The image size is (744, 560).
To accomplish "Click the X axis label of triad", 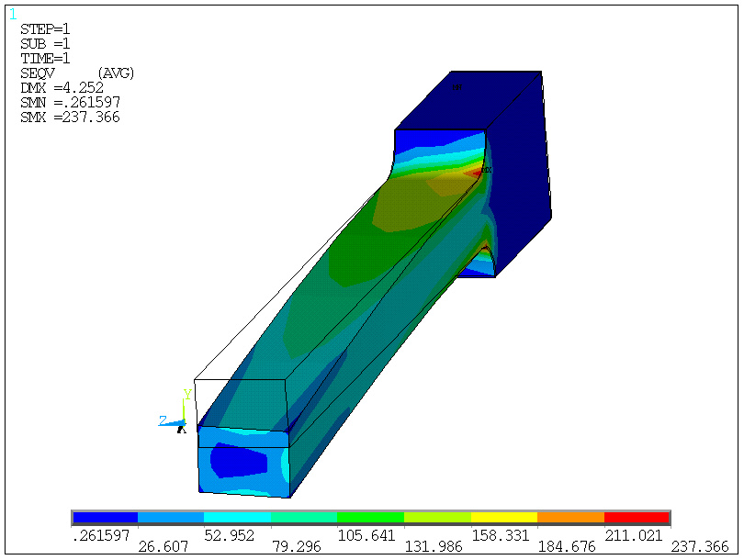I will pyautogui.click(x=181, y=430).
